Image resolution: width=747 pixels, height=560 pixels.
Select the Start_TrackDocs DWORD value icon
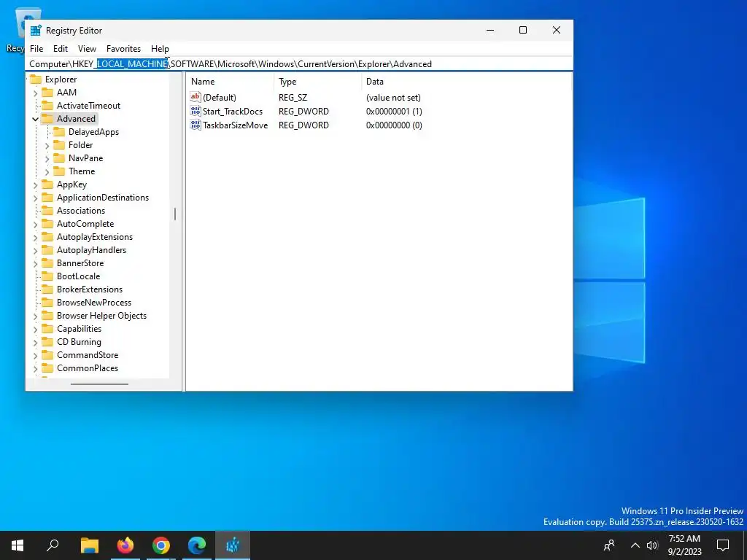[196, 112]
